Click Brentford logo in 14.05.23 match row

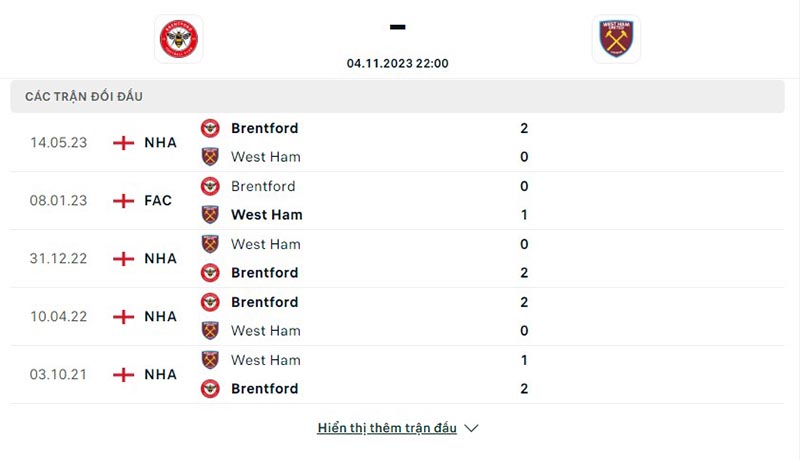click(x=210, y=128)
